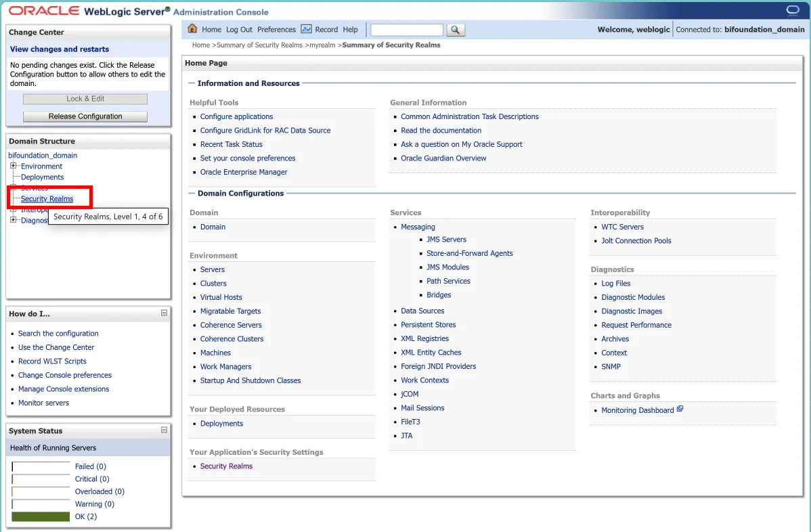
Task: Open the Messaging link under Services
Action: coord(418,227)
